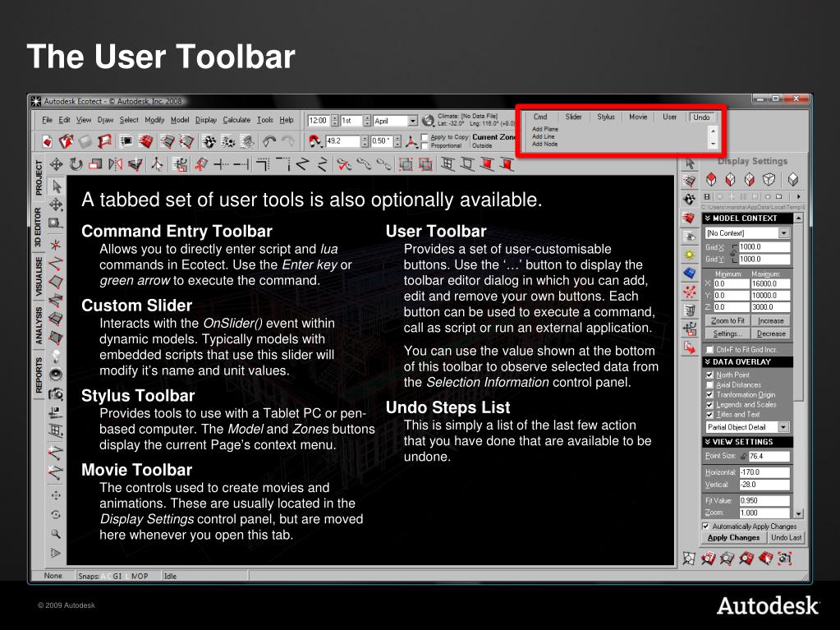Click the Zoom to Fit button
Screen dimensions: 840x630
pyautogui.click(x=728, y=321)
